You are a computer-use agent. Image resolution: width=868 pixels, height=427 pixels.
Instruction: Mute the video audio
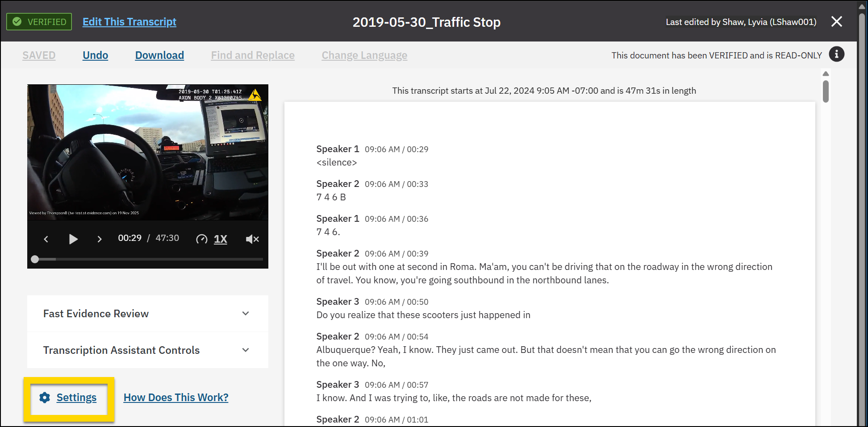pyautogui.click(x=252, y=239)
